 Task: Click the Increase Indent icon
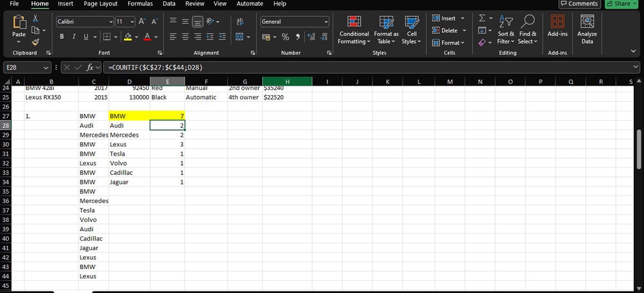tap(222, 36)
